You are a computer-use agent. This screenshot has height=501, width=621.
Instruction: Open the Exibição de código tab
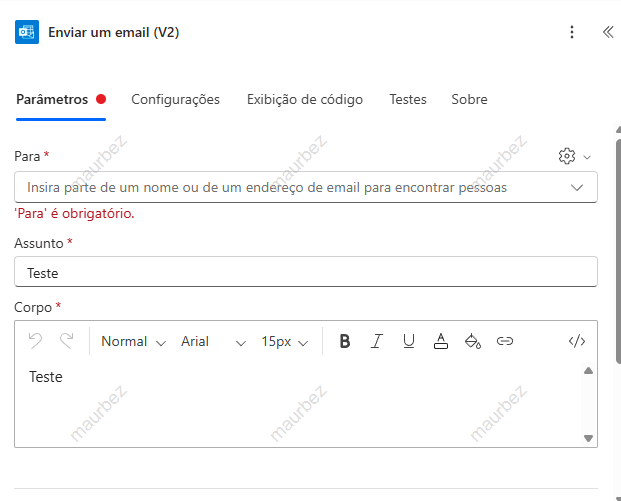click(x=305, y=99)
